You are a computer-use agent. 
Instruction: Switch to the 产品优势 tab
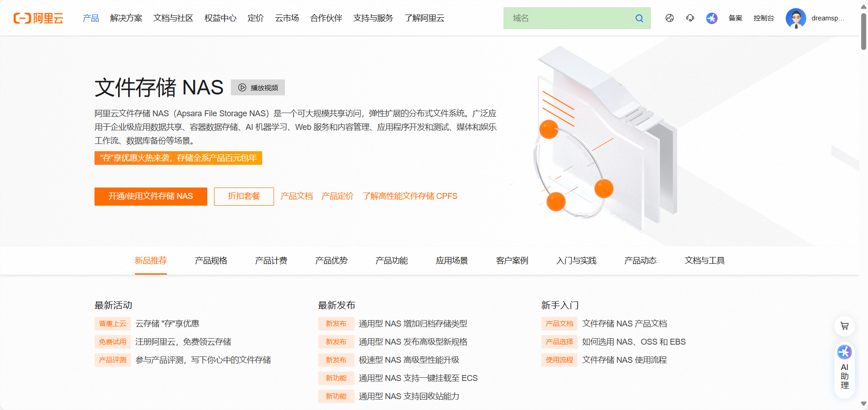pos(331,261)
